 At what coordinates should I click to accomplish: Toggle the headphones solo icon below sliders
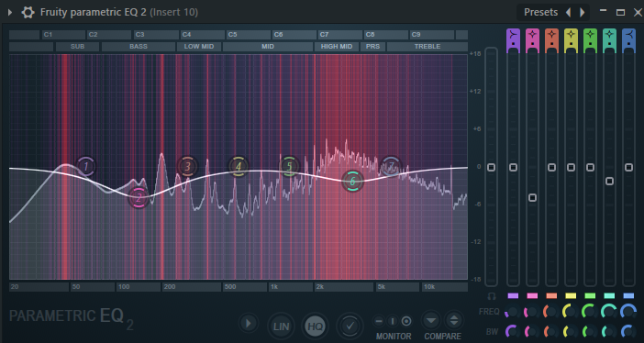pyautogui.click(x=491, y=296)
